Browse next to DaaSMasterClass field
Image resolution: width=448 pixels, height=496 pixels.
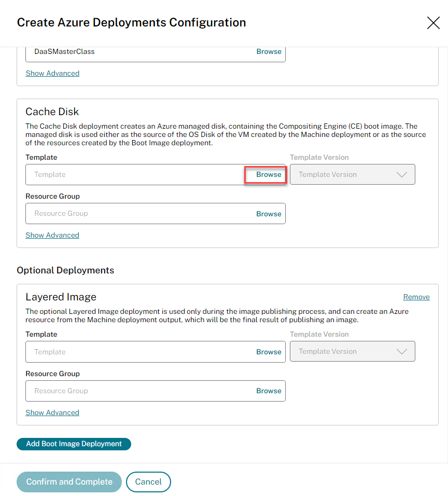click(x=269, y=52)
